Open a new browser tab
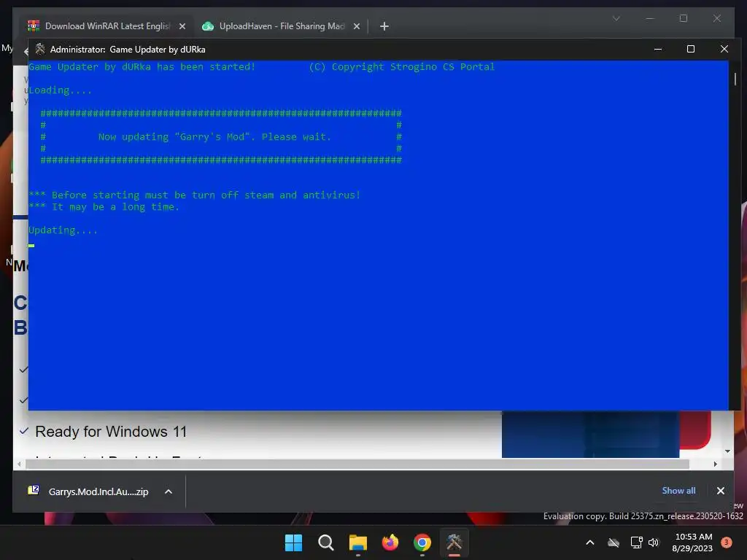This screenshot has width=747, height=560. point(384,27)
